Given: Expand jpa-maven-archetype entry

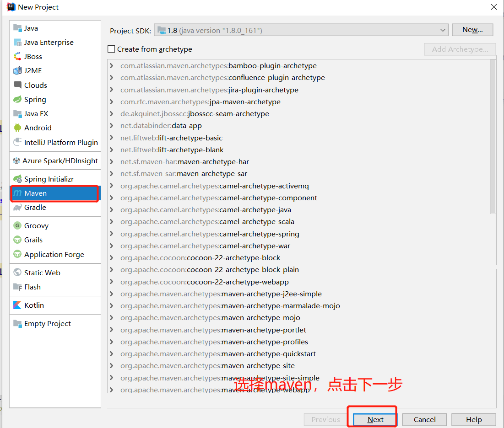Looking at the screenshot, I should (112, 102).
